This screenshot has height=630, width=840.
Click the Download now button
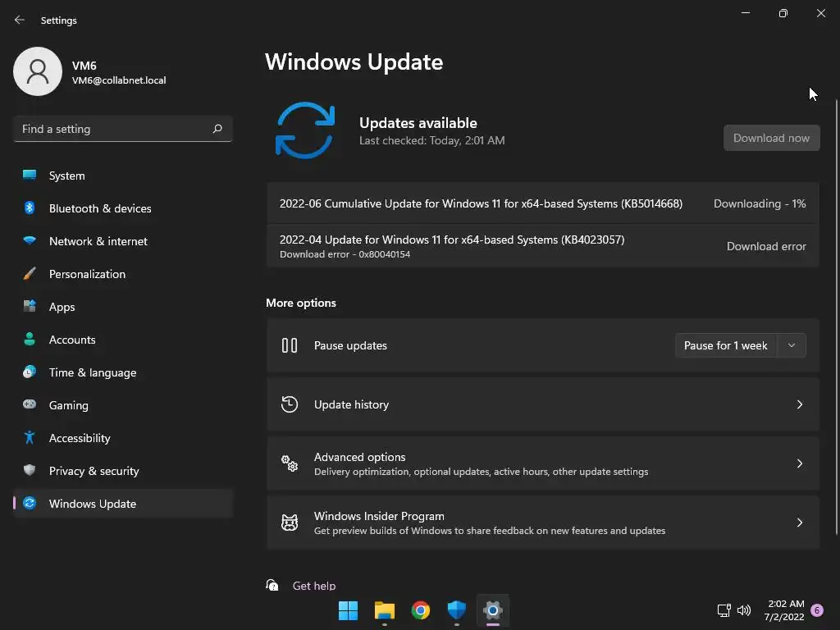click(x=771, y=138)
